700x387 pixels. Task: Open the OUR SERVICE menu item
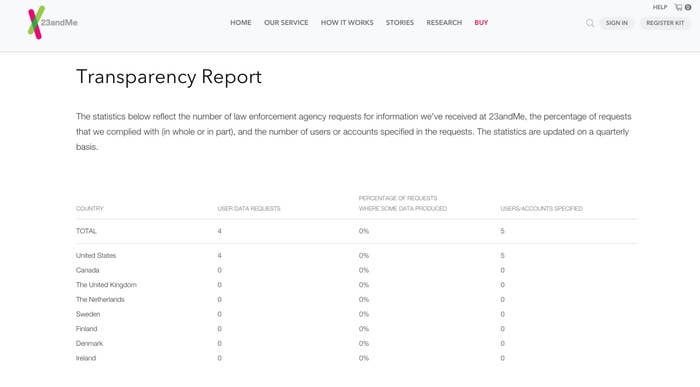coord(286,22)
